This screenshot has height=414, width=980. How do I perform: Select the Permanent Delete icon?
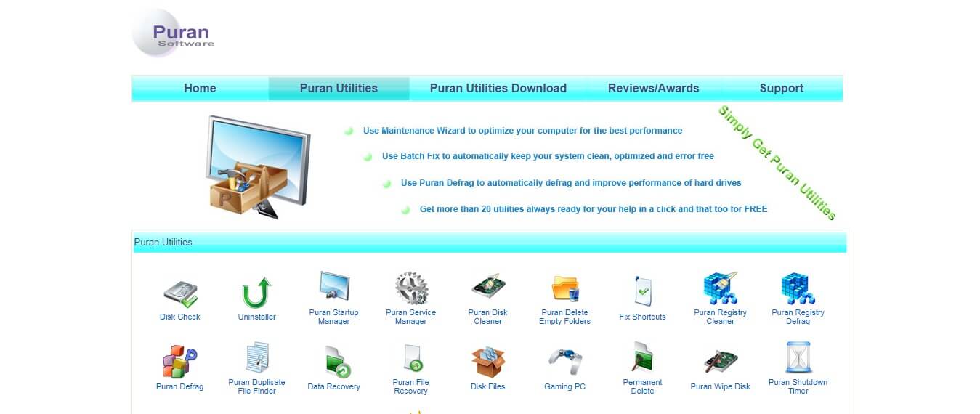coord(643,357)
